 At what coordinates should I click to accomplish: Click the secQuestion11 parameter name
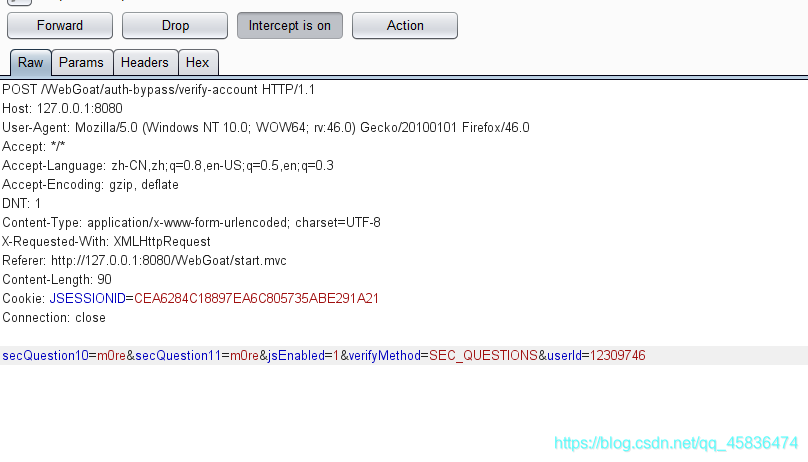[178, 356]
